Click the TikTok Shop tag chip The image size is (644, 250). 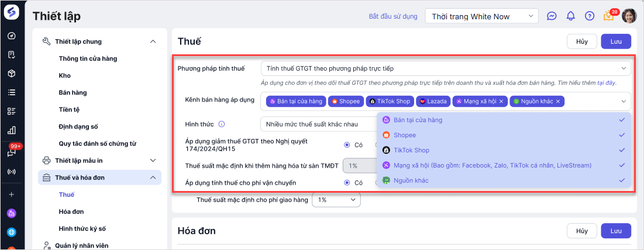390,102
